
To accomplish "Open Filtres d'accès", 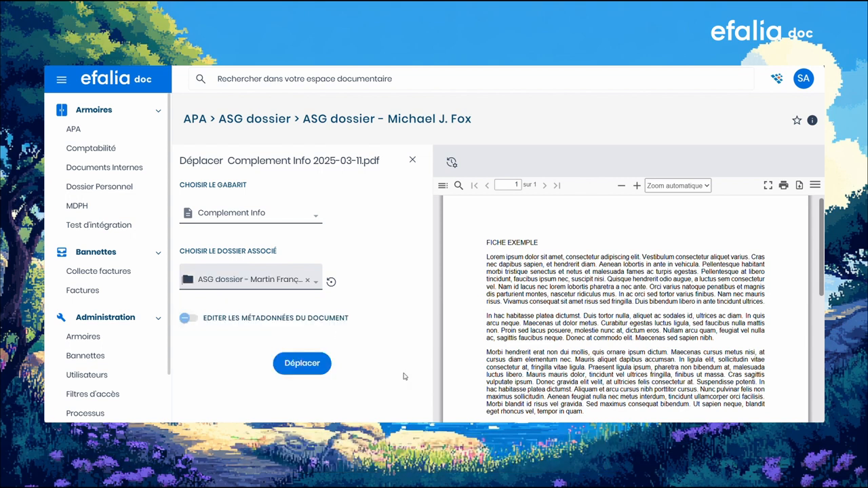I will pos(93,394).
